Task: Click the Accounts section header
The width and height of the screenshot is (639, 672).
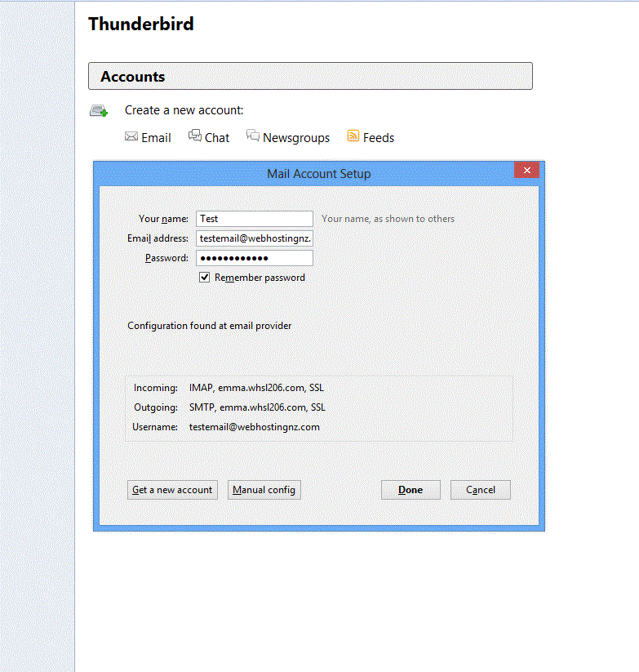Action: point(310,77)
